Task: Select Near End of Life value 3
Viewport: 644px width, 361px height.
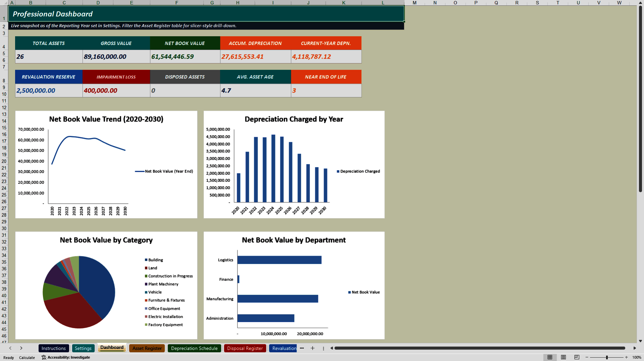Action: click(x=326, y=91)
